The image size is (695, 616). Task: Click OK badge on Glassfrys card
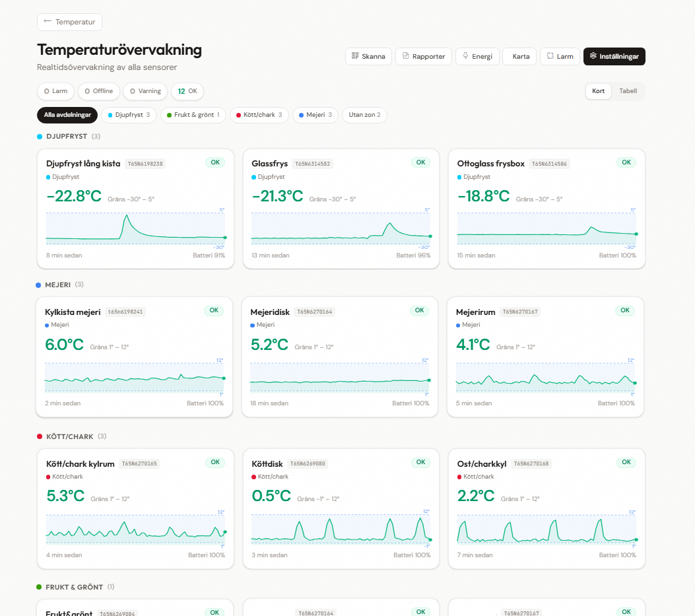pyautogui.click(x=420, y=162)
